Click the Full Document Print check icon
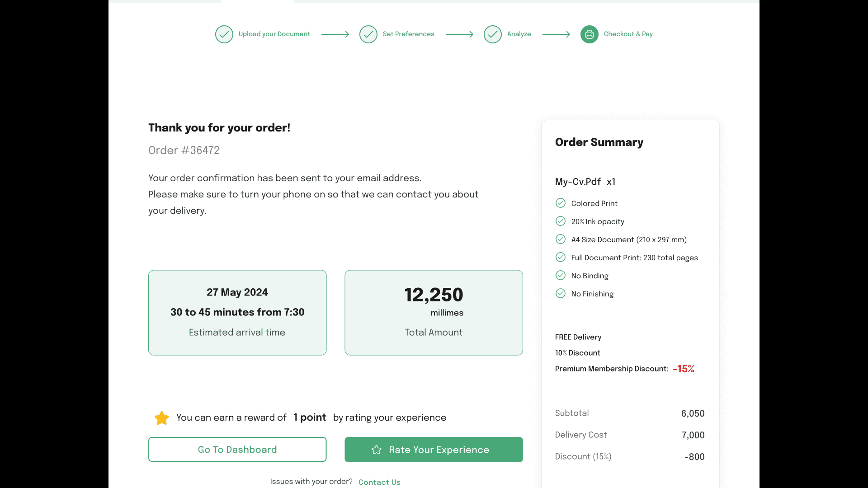This screenshot has height=488, width=868. tap(560, 258)
